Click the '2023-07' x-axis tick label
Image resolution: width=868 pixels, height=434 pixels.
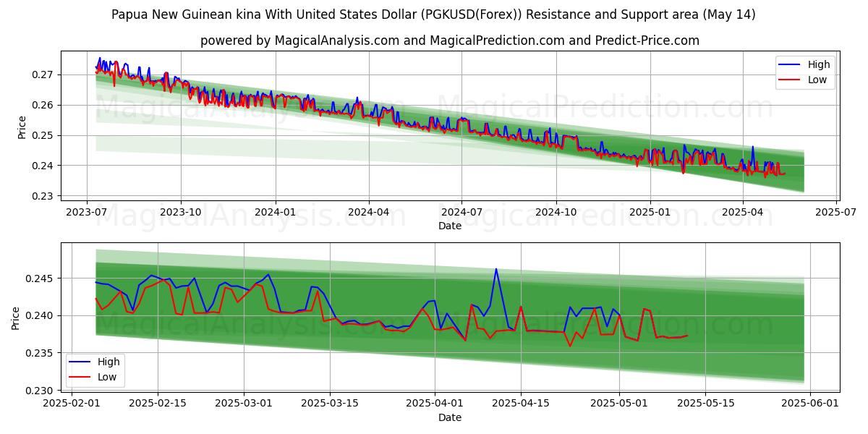[x=87, y=212]
